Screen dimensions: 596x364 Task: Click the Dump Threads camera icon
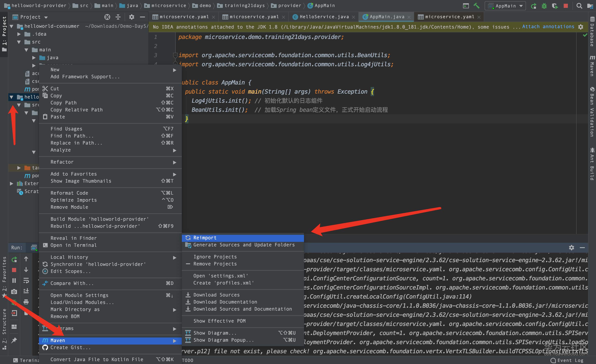[x=14, y=292]
